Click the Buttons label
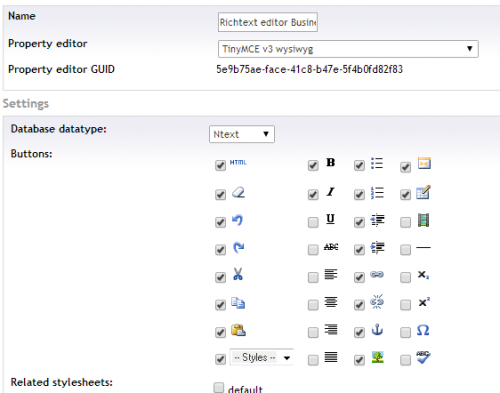500x393 pixels. click(x=31, y=154)
